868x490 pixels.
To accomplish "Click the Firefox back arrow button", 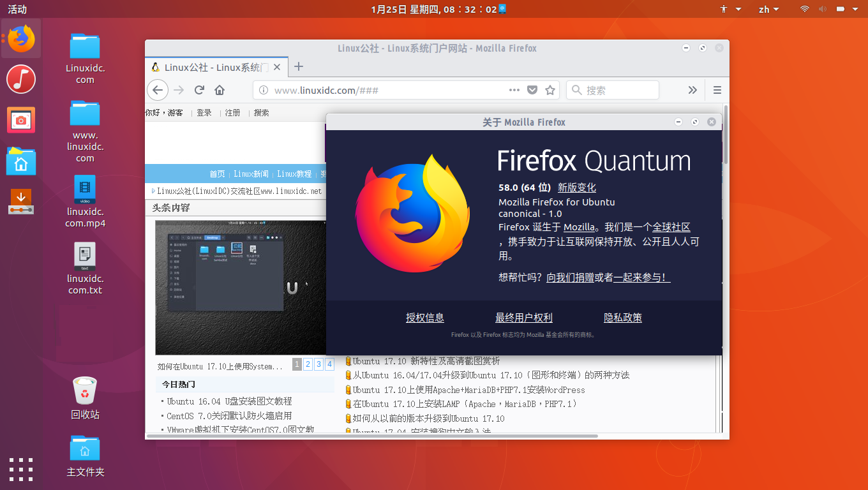I will [x=158, y=90].
